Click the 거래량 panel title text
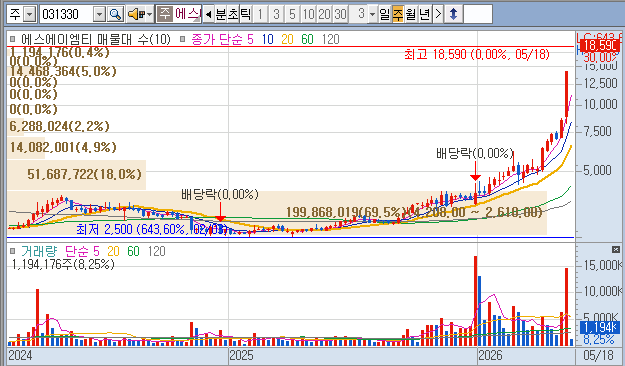The width and height of the screenshot is (625, 366). click(x=39, y=251)
